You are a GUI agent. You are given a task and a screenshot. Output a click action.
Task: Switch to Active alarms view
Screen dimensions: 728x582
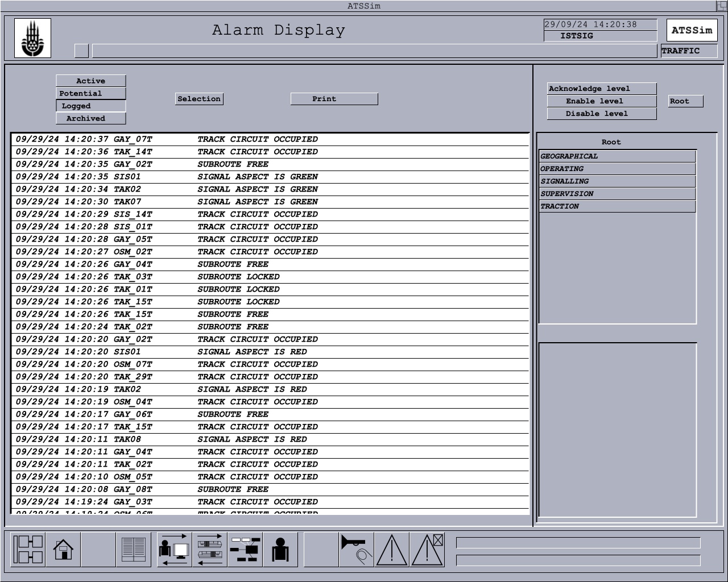tap(91, 81)
